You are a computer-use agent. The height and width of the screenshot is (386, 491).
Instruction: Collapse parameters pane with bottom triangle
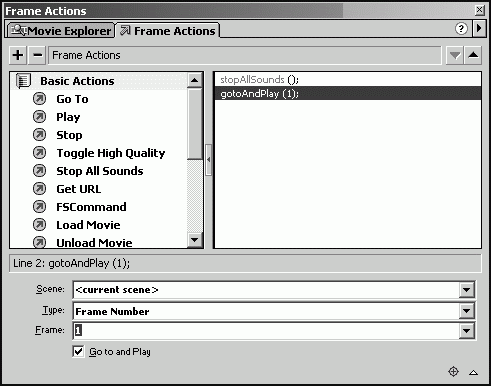[473, 372]
